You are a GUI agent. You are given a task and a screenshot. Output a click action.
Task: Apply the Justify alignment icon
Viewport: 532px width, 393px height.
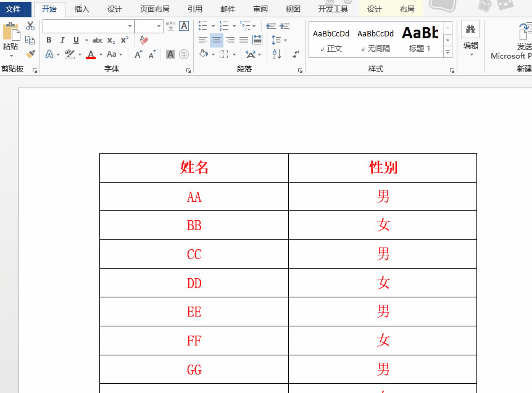click(x=244, y=40)
